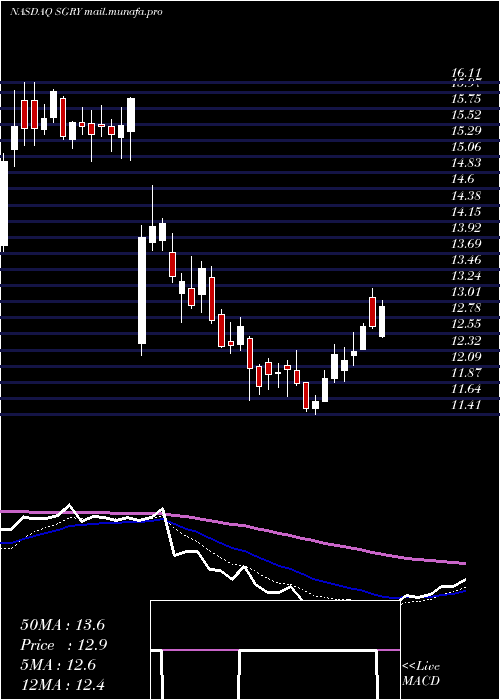Select the 15.52 price axis label

(x=467, y=115)
